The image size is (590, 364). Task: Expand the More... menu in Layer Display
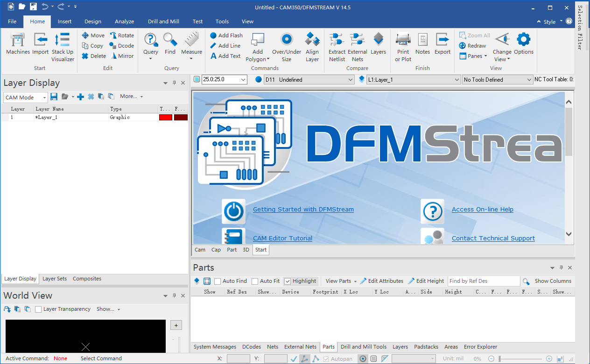pyautogui.click(x=131, y=97)
